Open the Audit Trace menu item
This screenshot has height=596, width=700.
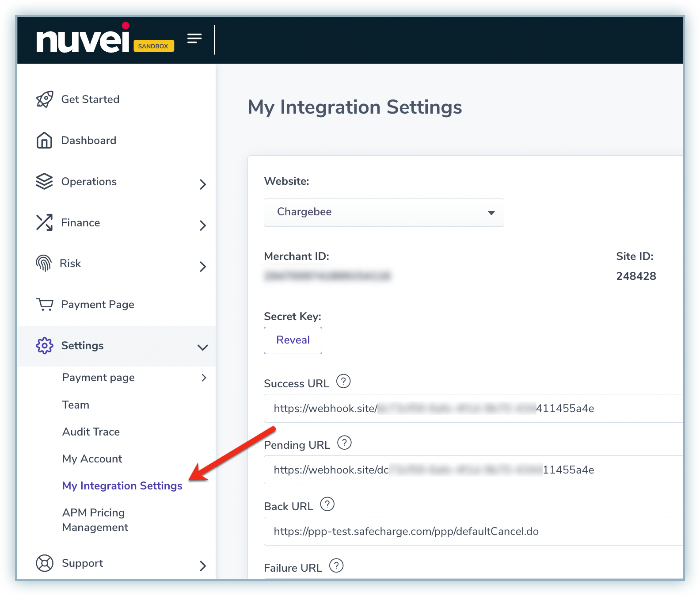click(x=91, y=432)
